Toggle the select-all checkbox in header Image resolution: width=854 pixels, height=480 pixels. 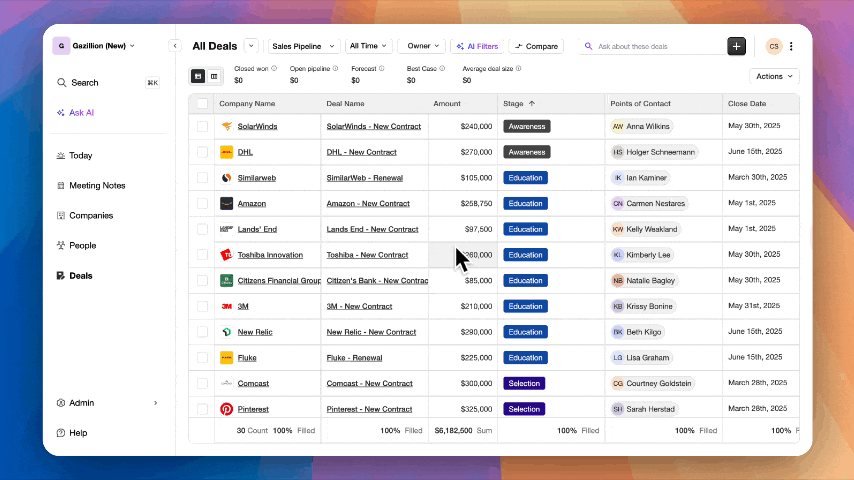pos(202,104)
